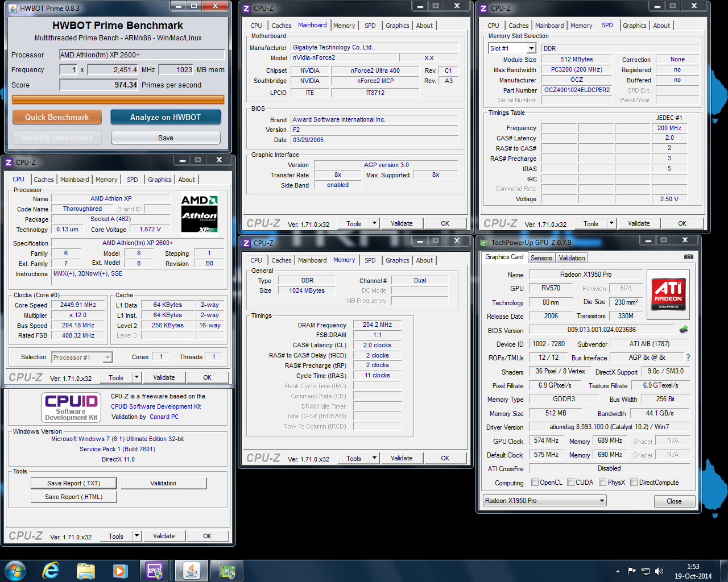
Task: Open Slot #1 dropdown in SPD window
Action: 531,48
